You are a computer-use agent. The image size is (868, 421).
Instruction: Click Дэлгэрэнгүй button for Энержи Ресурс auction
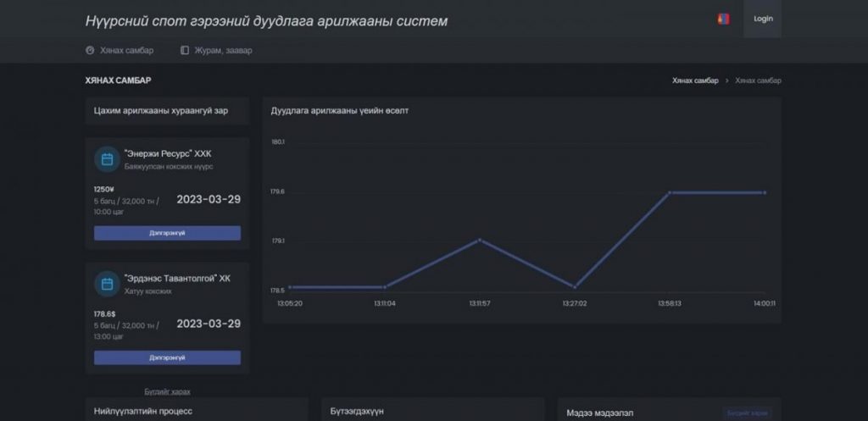(167, 233)
